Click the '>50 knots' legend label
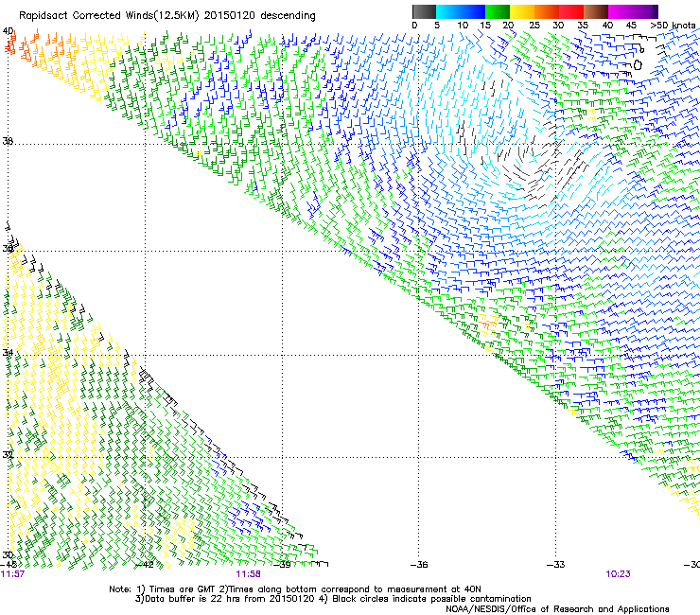700x615 pixels. 673,26
